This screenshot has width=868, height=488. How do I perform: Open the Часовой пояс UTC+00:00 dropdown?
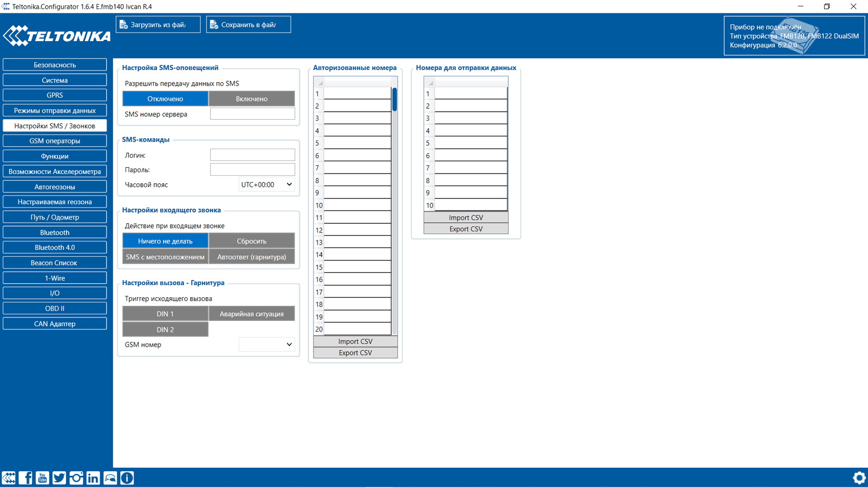(x=267, y=184)
